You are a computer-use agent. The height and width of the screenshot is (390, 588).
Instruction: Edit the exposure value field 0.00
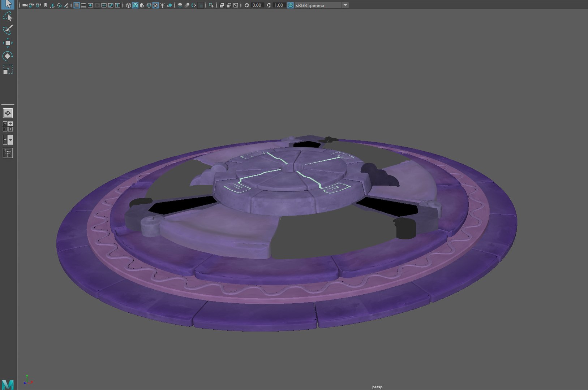point(257,5)
